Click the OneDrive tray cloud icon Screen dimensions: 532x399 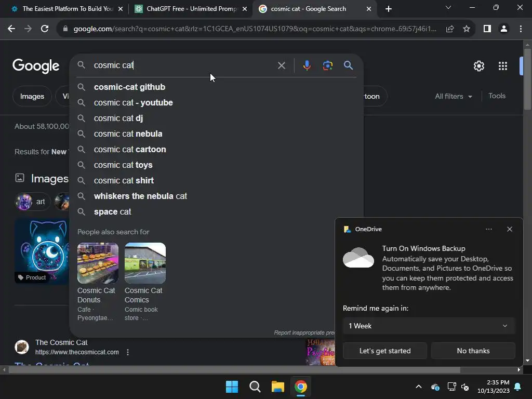435,387
